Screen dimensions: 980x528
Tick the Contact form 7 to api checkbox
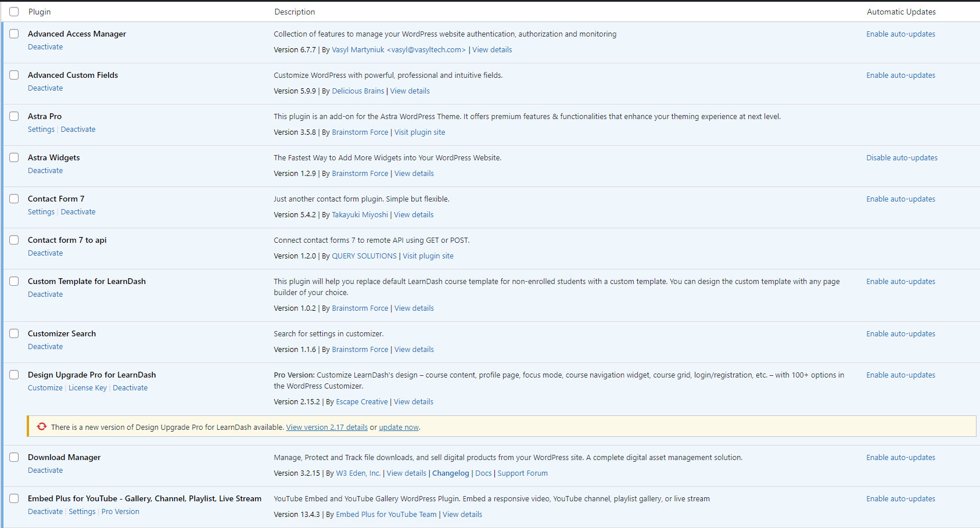click(x=14, y=240)
